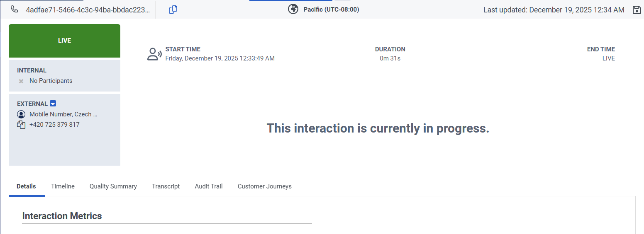Click the speaking person icon by Start Time
The height and width of the screenshot is (234, 644).
[x=154, y=54]
